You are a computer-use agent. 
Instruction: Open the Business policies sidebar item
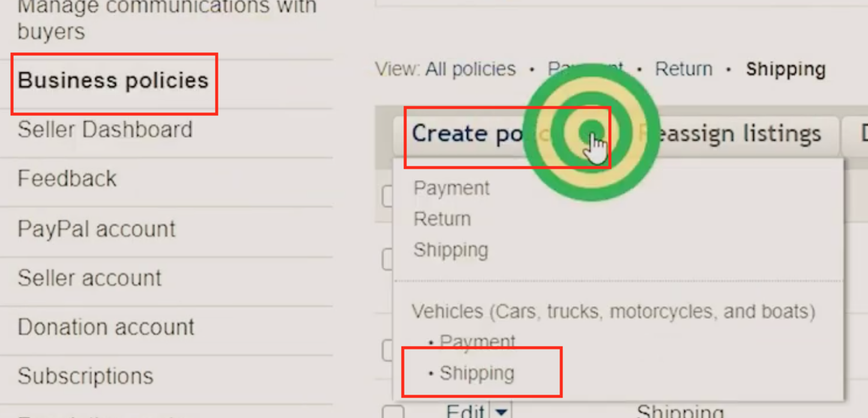(113, 80)
